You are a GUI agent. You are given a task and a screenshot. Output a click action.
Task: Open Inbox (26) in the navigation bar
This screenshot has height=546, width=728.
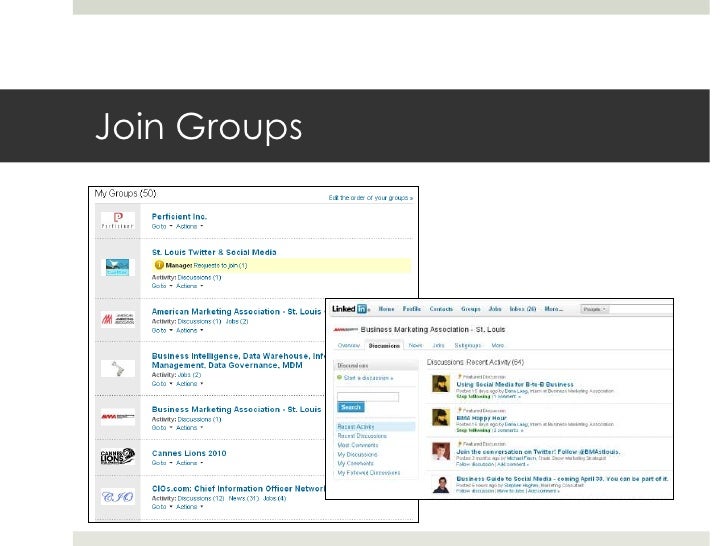(523, 309)
